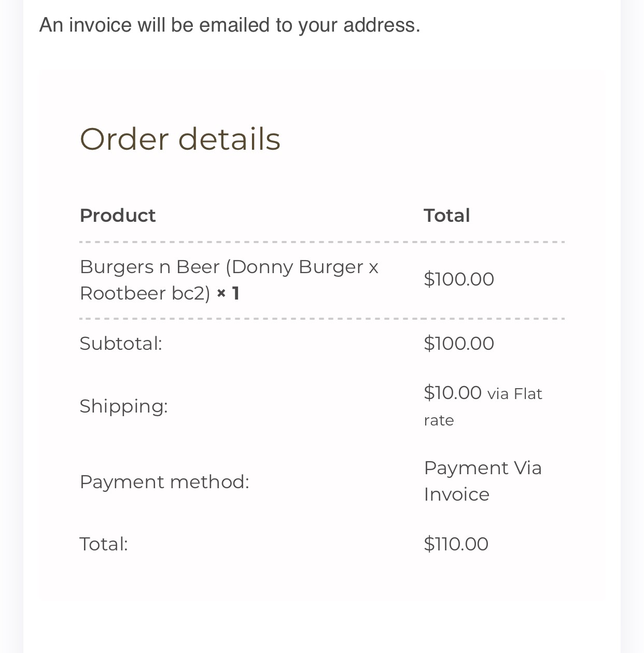Click the Order details heading
This screenshot has width=644, height=653.
tap(180, 139)
